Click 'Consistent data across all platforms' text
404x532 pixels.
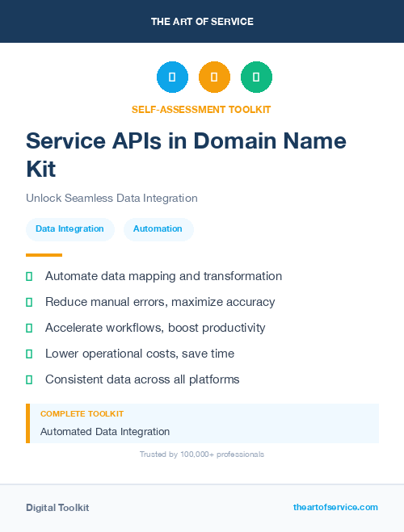(x=142, y=379)
